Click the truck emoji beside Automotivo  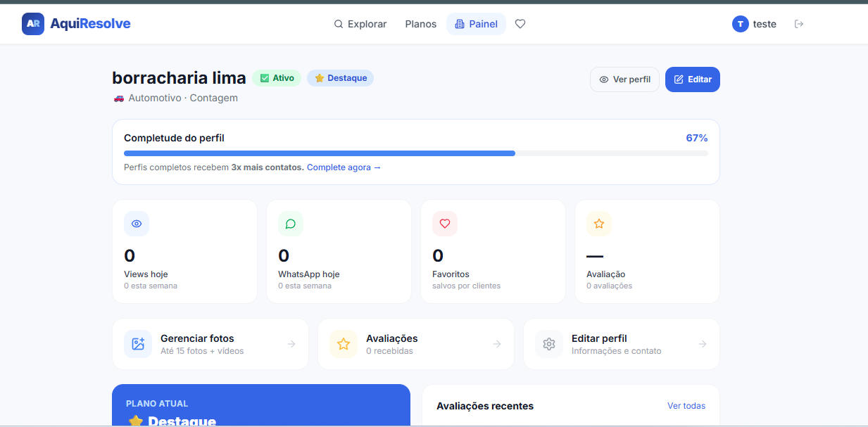coord(118,98)
